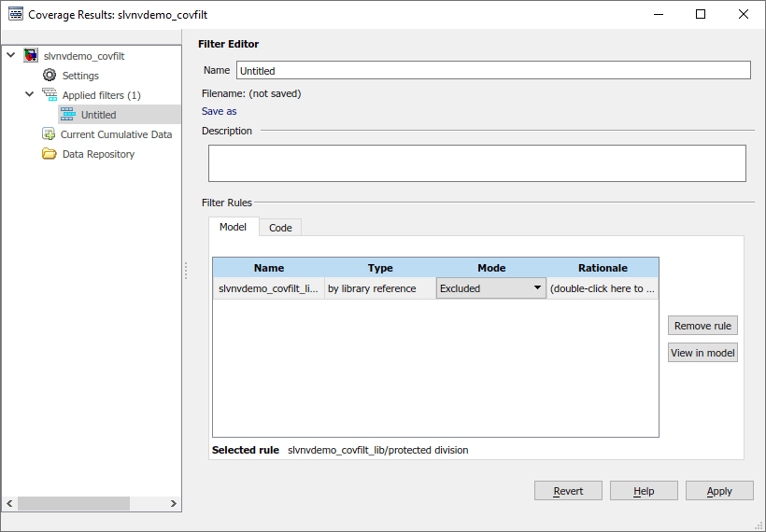Click the tree panel right scroll arrow

click(174, 503)
